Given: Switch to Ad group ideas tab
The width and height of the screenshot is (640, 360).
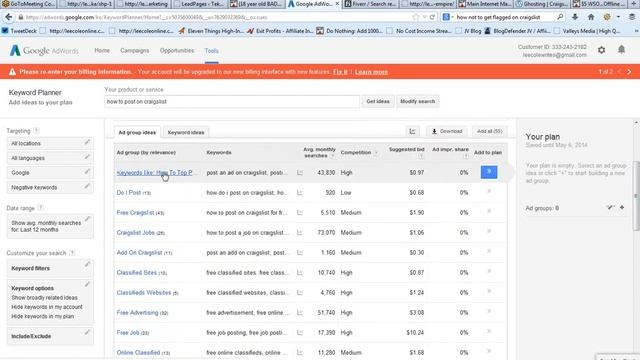Looking at the screenshot, I should (137, 132).
